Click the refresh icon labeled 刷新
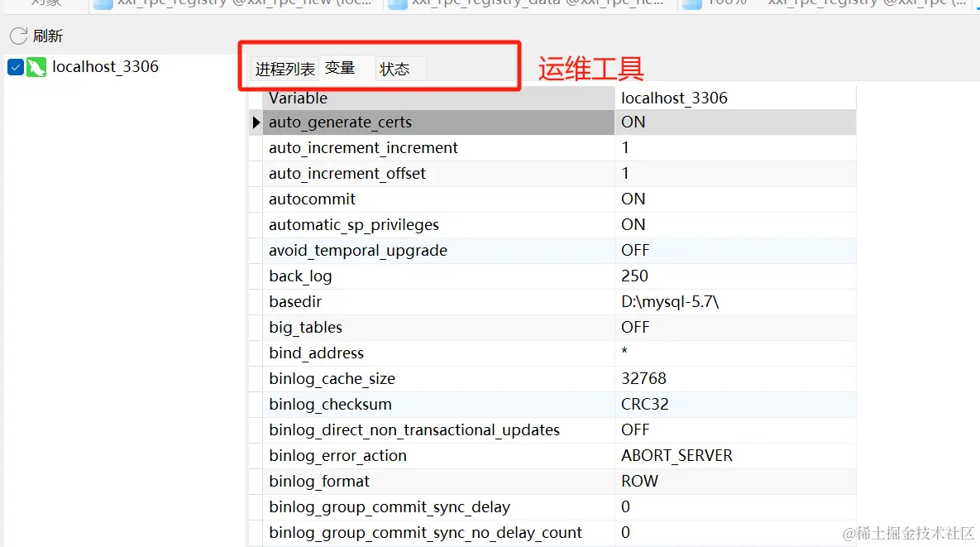 coord(18,36)
